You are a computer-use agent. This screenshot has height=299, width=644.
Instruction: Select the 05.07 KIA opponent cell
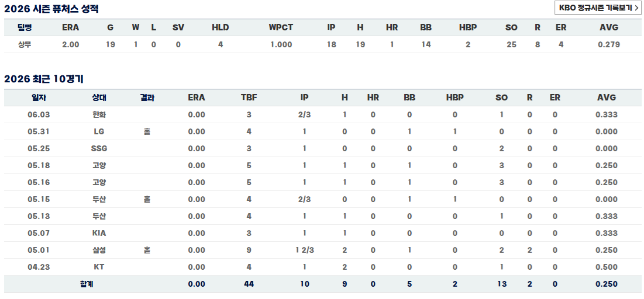(99, 233)
